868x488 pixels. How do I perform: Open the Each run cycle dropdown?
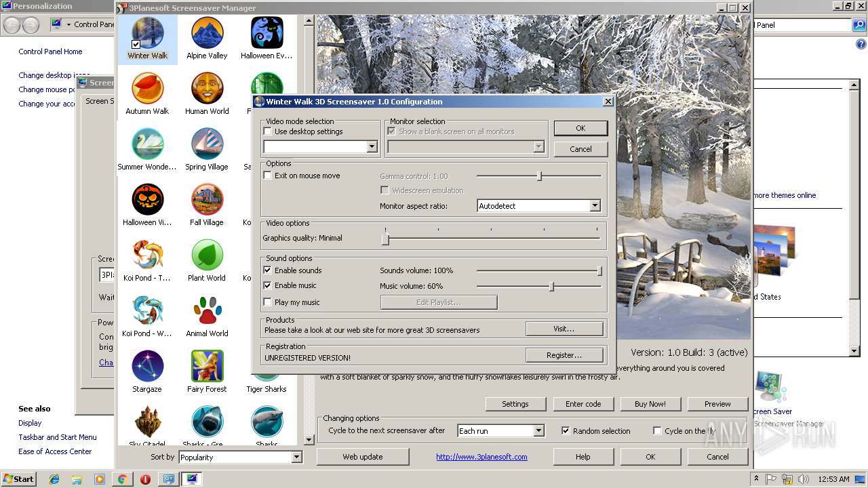coord(538,431)
